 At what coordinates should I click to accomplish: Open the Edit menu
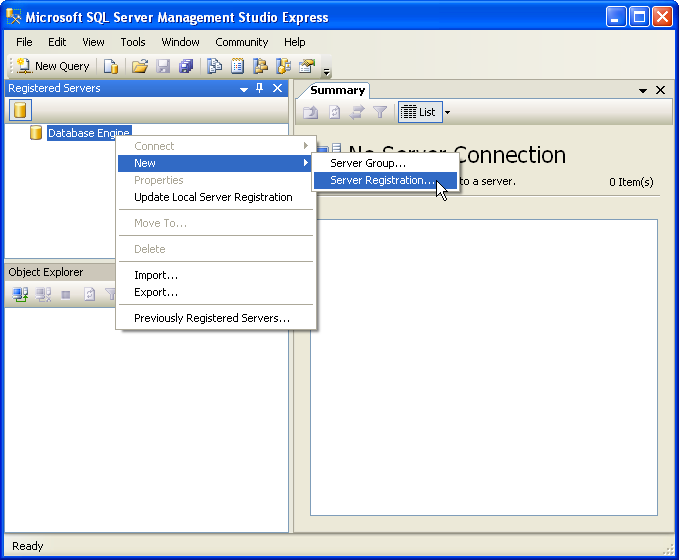click(57, 42)
